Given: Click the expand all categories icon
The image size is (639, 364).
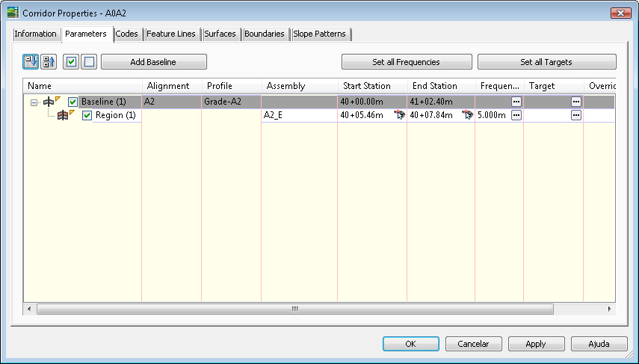Looking at the screenshot, I should click(31, 62).
